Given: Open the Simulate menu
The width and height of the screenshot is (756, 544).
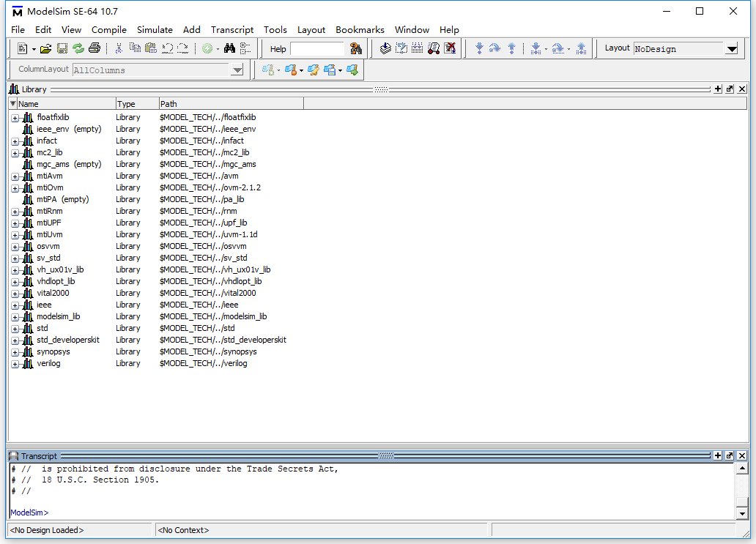Looking at the screenshot, I should (x=155, y=30).
